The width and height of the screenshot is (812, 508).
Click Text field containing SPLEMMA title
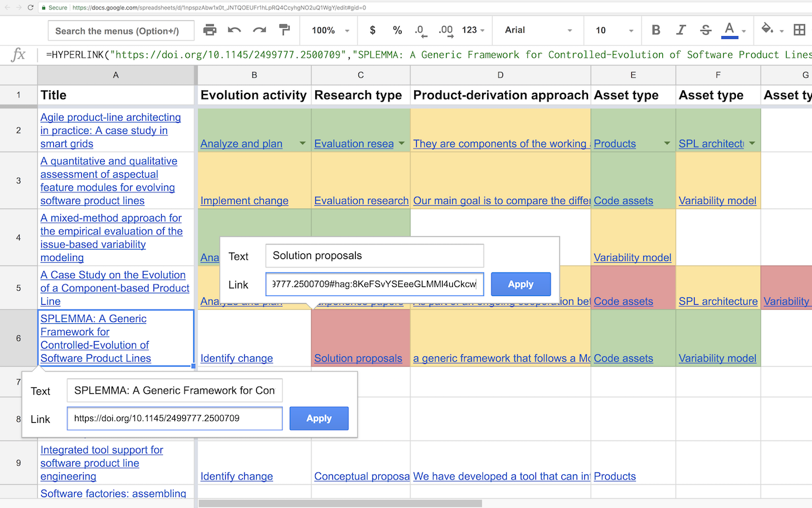pyautogui.click(x=174, y=391)
